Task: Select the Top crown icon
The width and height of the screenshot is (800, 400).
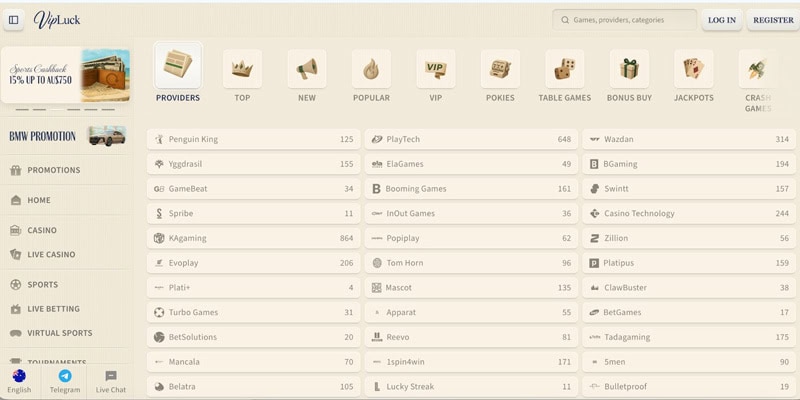Action: coord(242,69)
